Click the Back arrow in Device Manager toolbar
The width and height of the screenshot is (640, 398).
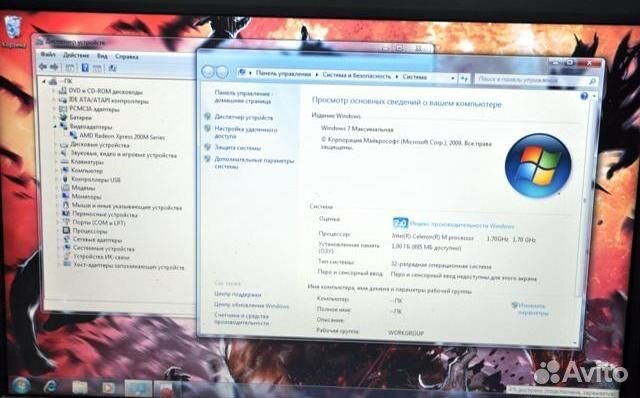(43, 67)
